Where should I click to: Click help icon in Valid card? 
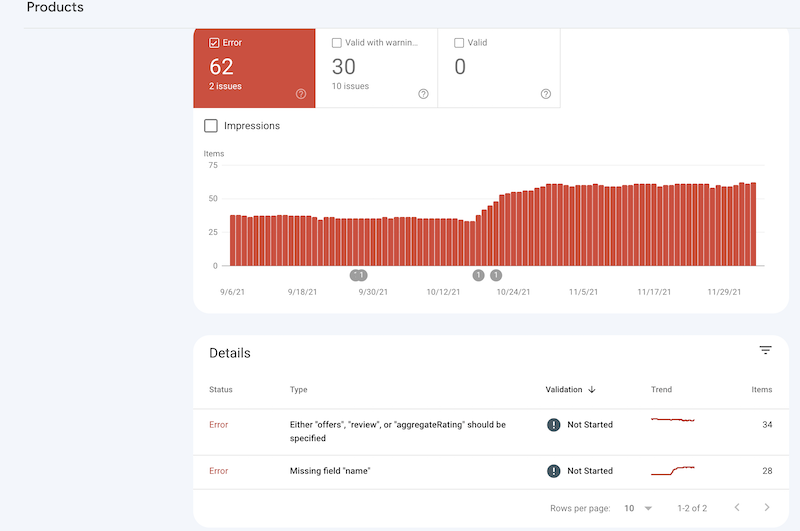(x=546, y=94)
